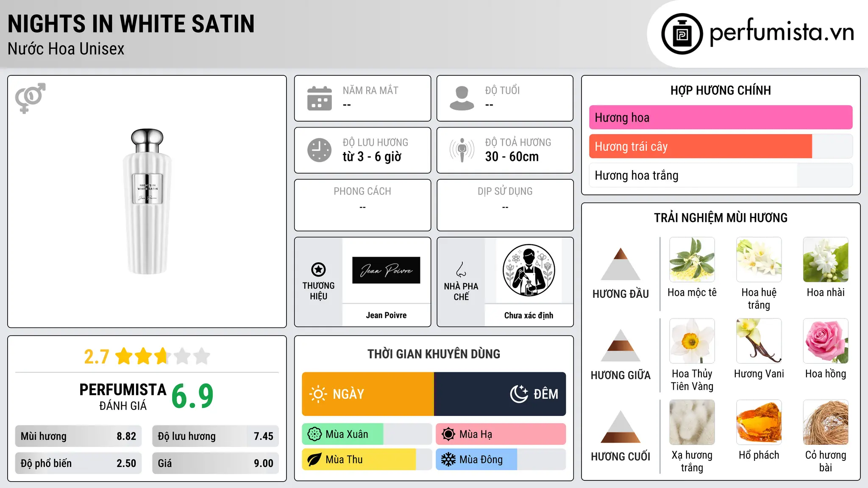Click the Hương đầu pyramid icon

point(620,264)
